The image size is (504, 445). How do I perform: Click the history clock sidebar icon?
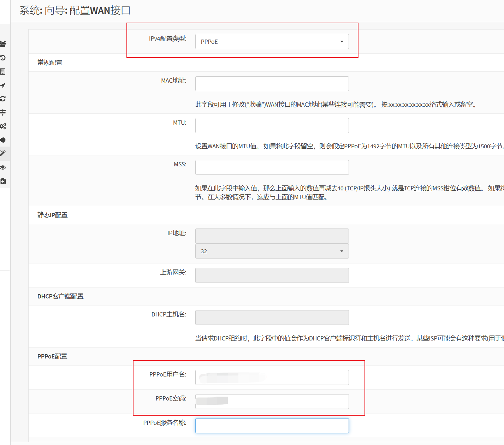pyautogui.click(x=3, y=58)
